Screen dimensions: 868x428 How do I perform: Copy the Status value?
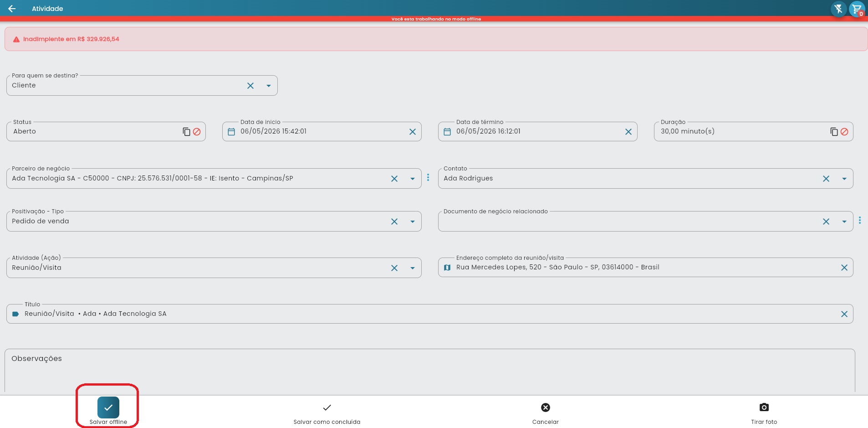(186, 132)
